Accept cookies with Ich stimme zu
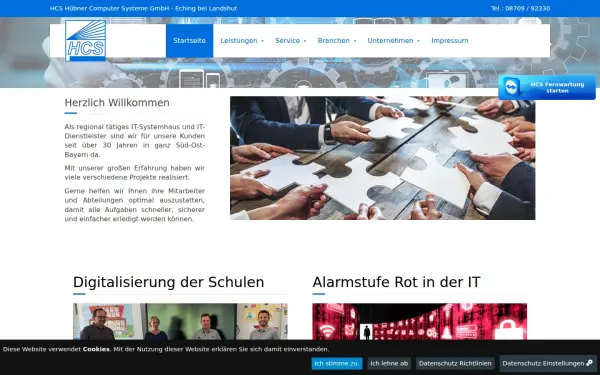Image resolution: width=600 pixels, height=375 pixels. [x=337, y=363]
